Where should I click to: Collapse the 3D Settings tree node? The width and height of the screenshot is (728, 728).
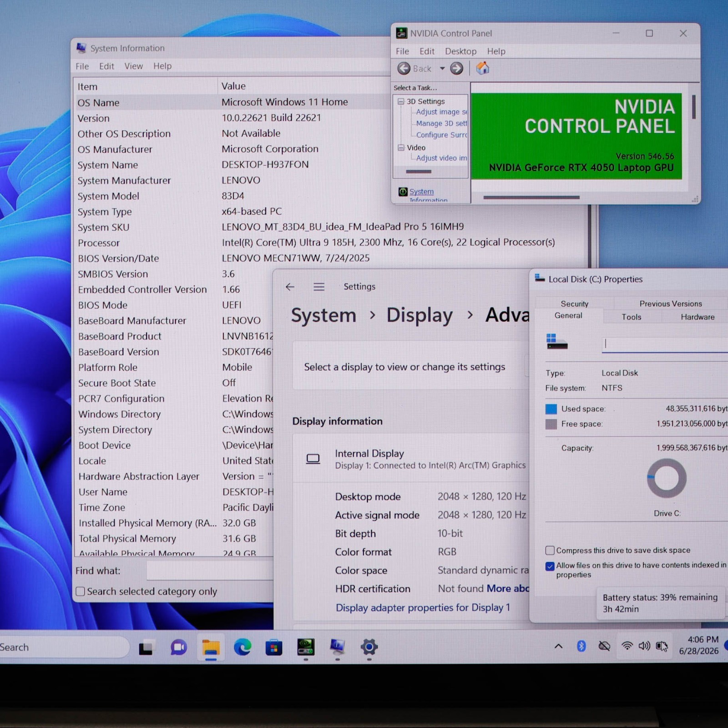click(x=401, y=101)
